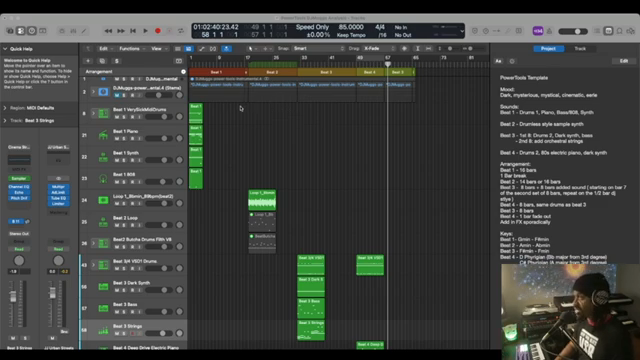Click the Fast Forward transport button
640x360 pixels.
click(x=121, y=31)
